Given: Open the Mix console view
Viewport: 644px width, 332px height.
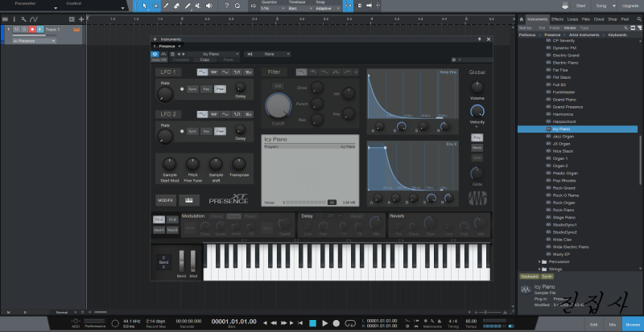Looking at the screenshot, I should (x=613, y=324).
